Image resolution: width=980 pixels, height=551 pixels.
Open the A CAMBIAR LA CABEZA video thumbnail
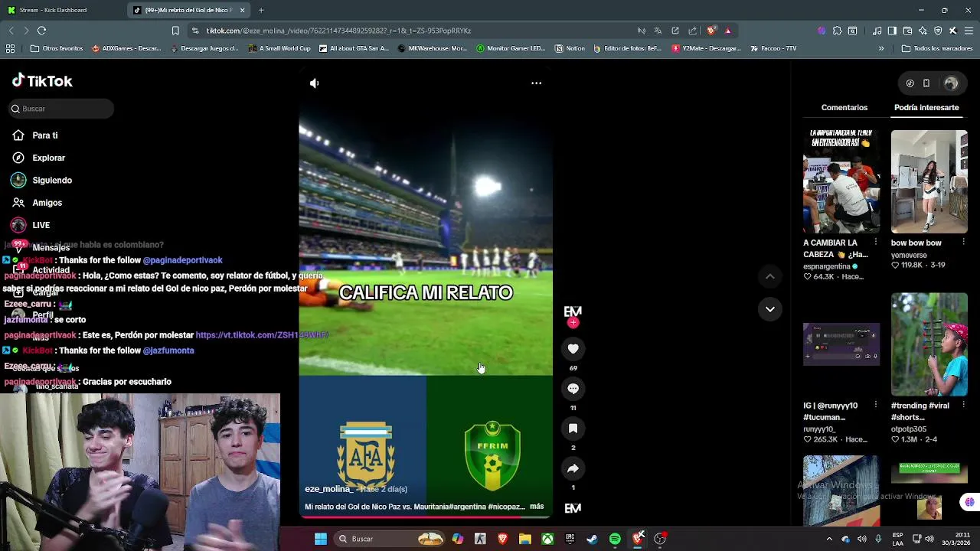coord(841,181)
